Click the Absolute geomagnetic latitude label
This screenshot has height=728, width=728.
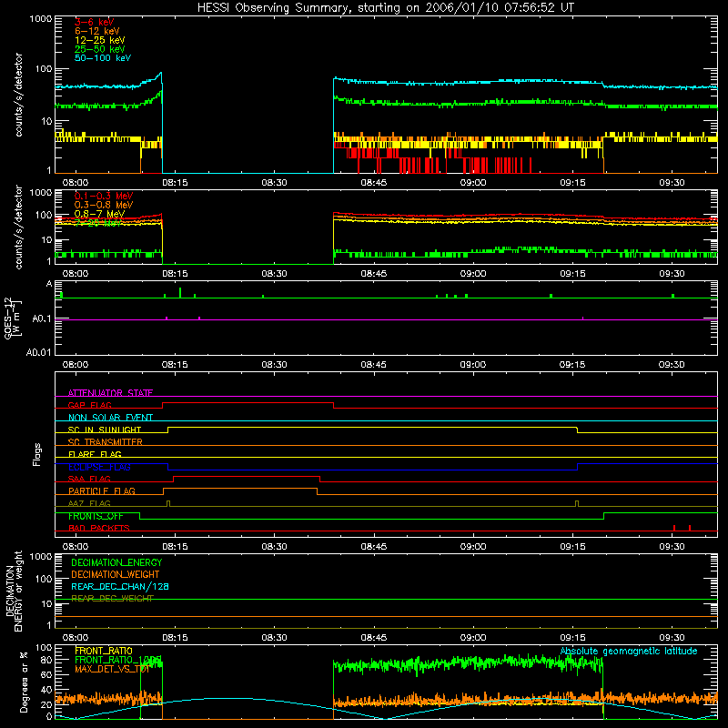pos(629,651)
